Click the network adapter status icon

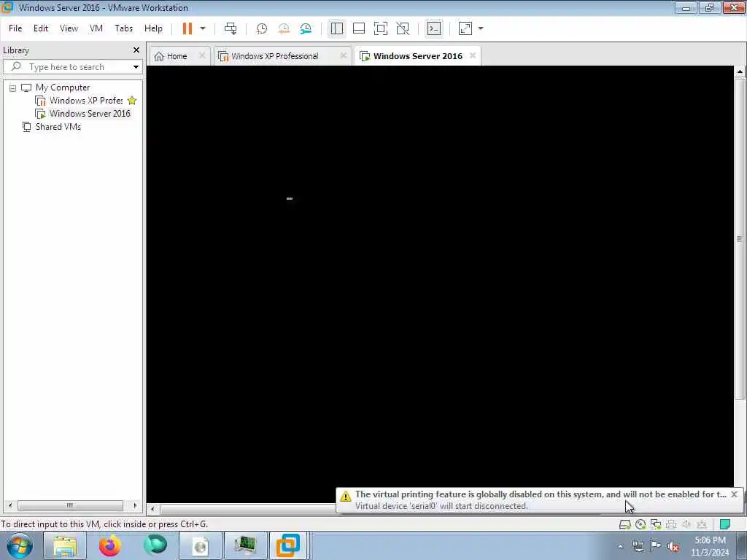[x=656, y=525]
